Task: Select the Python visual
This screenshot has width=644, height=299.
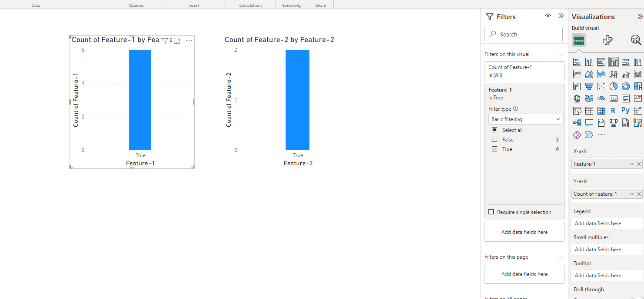Action: click(626, 111)
